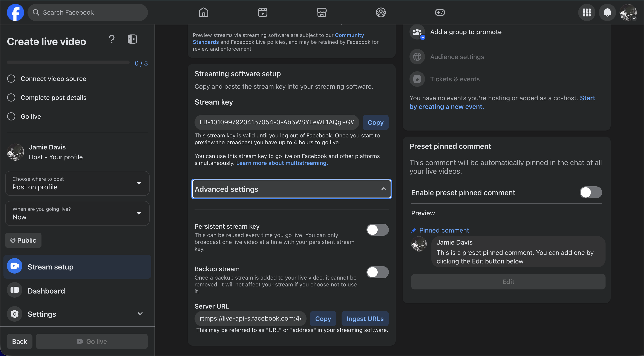Select the Go live step circle
This screenshot has height=356, width=644.
click(x=11, y=116)
